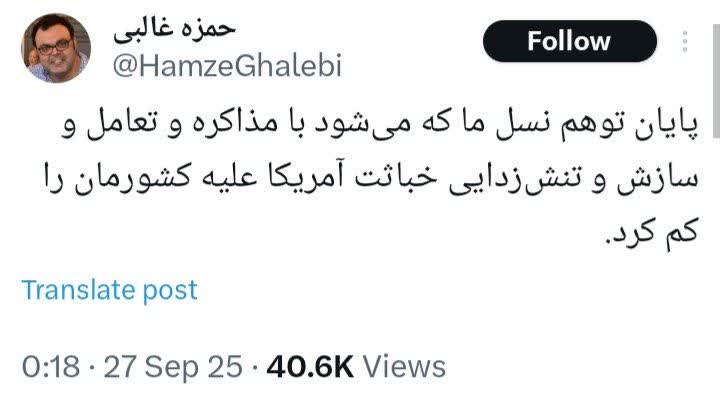Viewport: 720px width, 404px height.
Task: Open the three-dot more options menu
Action: click(x=685, y=41)
